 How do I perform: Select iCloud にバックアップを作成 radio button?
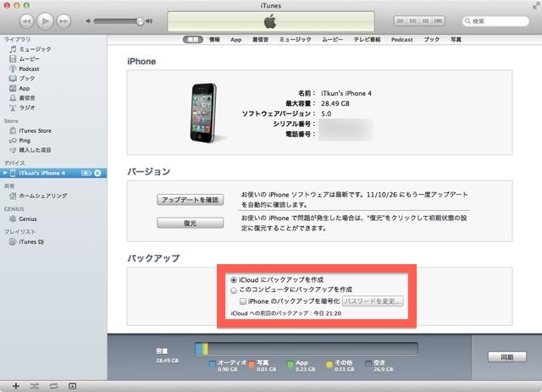coord(234,279)
